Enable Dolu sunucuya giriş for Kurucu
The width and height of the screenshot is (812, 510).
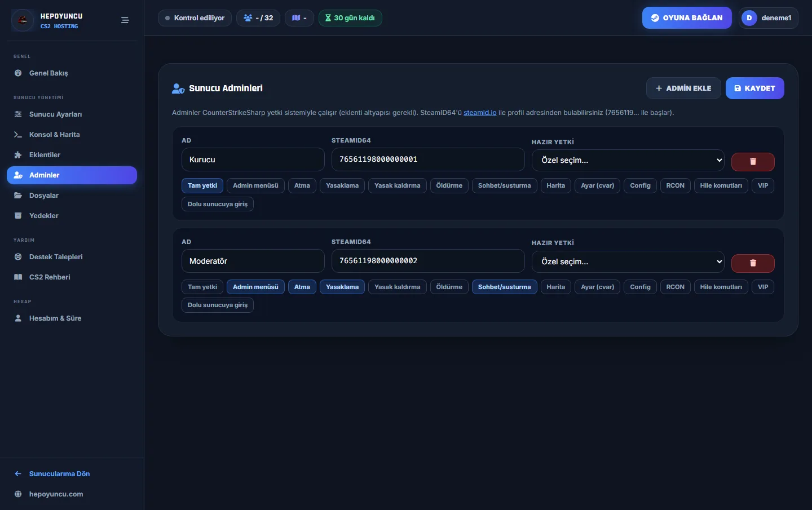[x=218, y=204]
